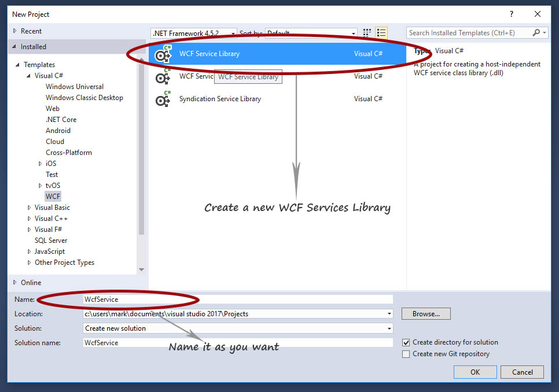559x392 pixels.
Task: Click in the Solution name field
Action: point(238,342)
